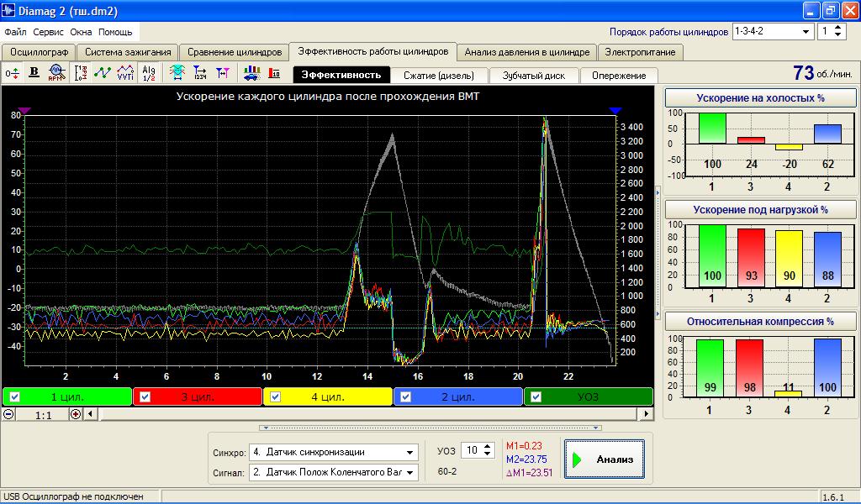Click the upper right-side panel splitter arrow
This screenshot has width=861, height=504.
coord(658,192)
